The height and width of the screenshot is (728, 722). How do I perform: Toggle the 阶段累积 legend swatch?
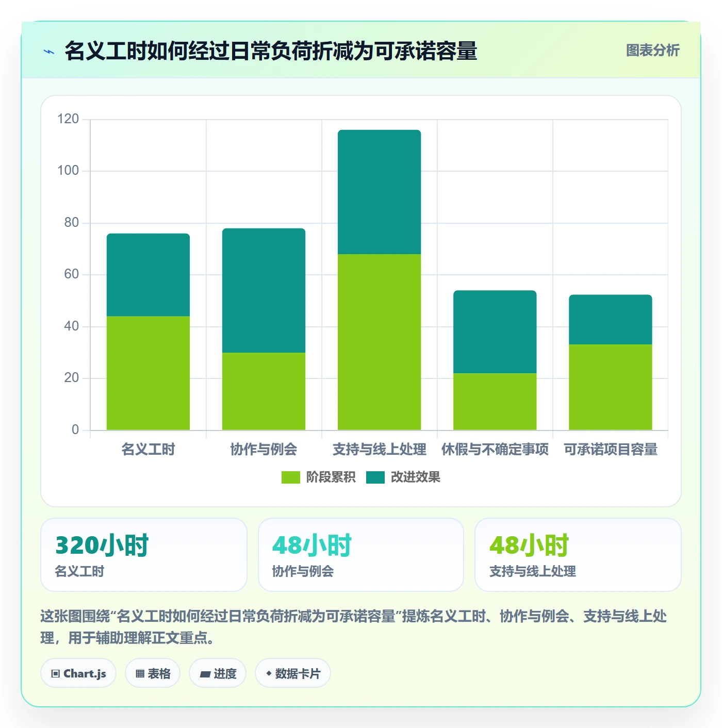(290, 477)
